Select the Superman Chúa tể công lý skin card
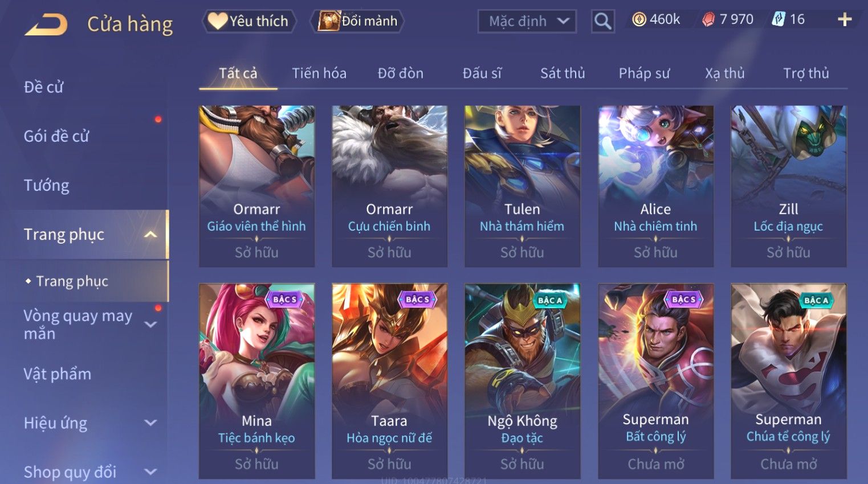868x484 pixels. pyautogui.click(x=789, y=381)
